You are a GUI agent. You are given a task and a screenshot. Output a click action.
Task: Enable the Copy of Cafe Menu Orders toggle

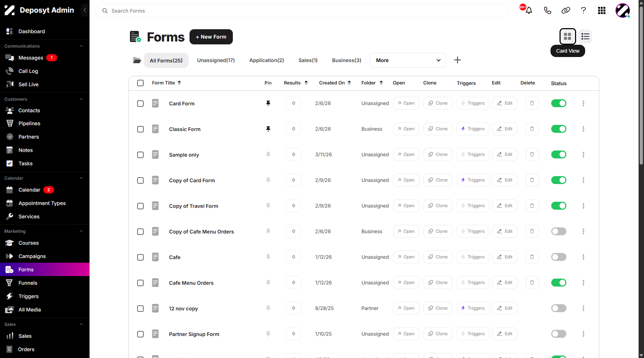pyautogui.click(x=558, y=231)
